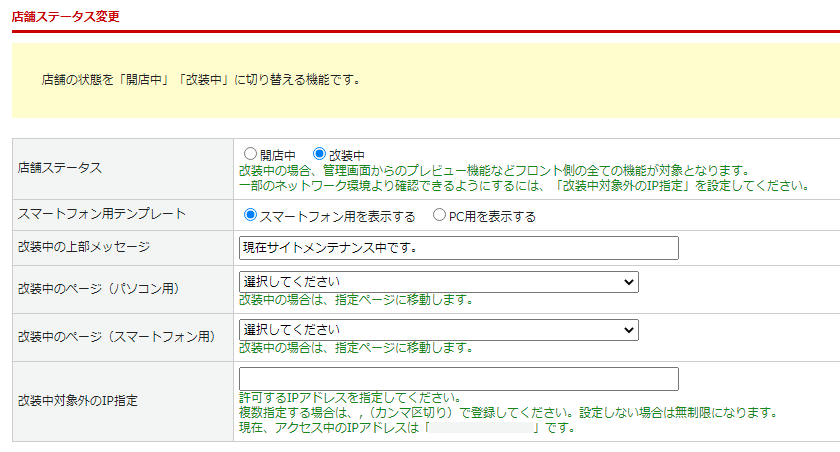Click the 改装中のページ（パソコン用） row label
Image resolution: width=840 pixels, height=452 pixels.
click(98, 289)
